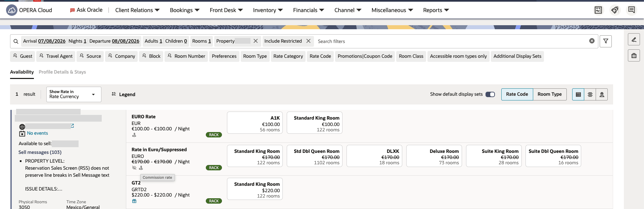The width and height of the screenshot is (644, 209).
Task: Expand the Client Relations menu
Action: (x=137, y=10)
